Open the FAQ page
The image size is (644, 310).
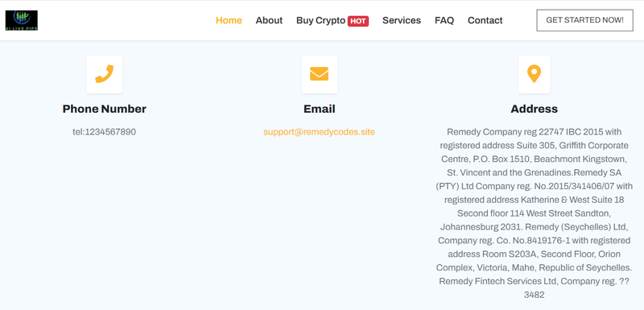[x=444, y=20]
